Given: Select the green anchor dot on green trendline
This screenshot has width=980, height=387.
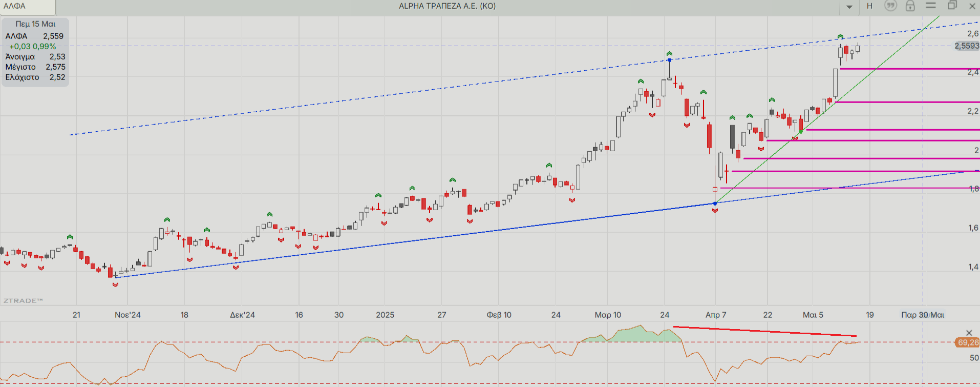Looking at the screenshot, I should pos(801,132).
